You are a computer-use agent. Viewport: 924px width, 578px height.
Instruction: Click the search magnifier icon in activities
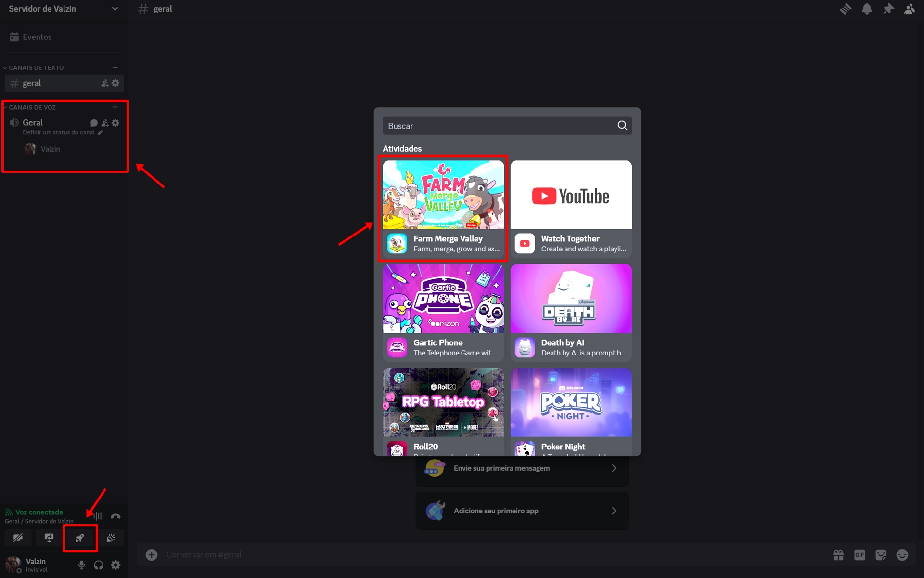622,125
